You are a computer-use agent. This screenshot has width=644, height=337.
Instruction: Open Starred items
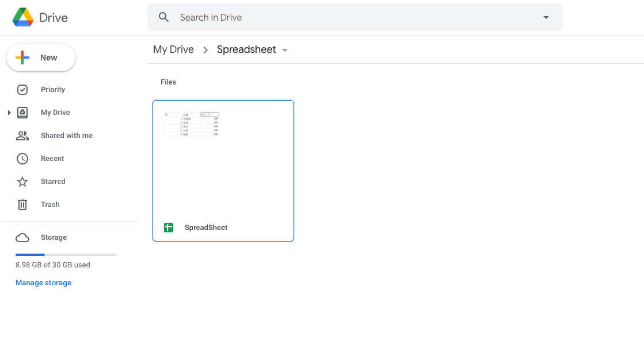53,181
